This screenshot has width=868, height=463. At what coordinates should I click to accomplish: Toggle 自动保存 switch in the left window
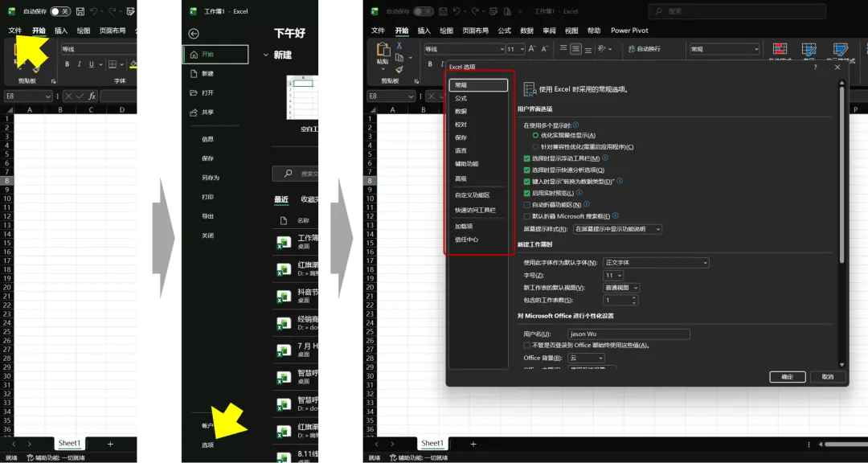[59, 11]
